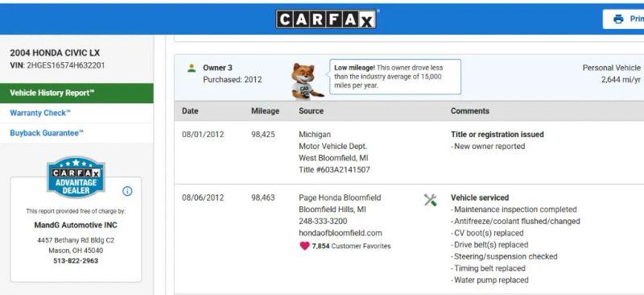Click the CARFAX logo in the header

click(x=326, y=19)
